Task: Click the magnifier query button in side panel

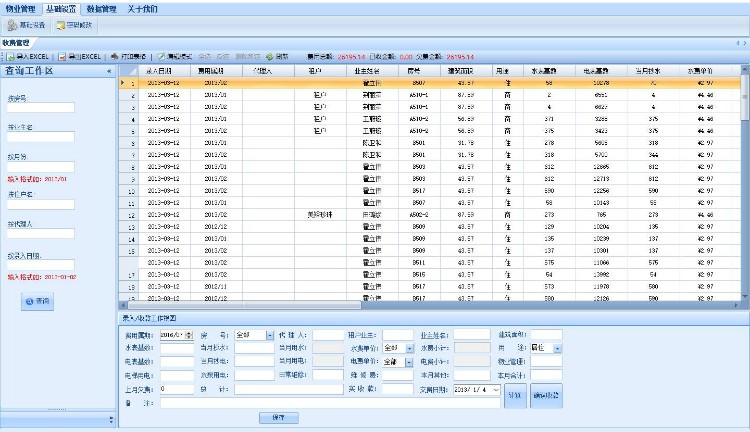Action: [x=37, y=301]
